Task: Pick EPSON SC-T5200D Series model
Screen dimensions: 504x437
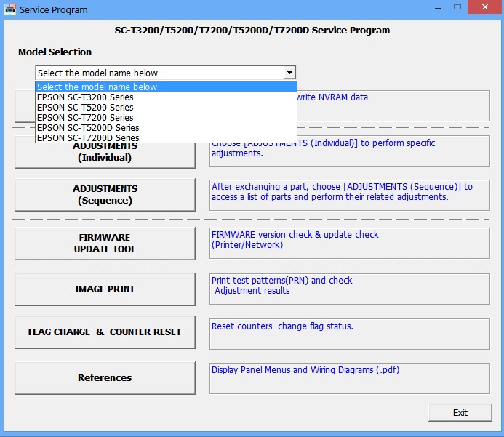Action: [x=166, y=128]
